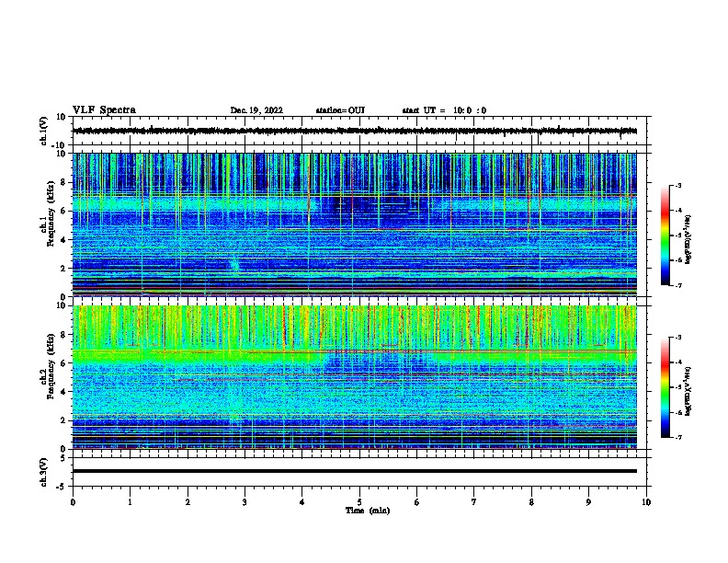Click the ch.1 spectrogram color scale bar
This screenshot has width=728, height=563.
pos(665,236)
